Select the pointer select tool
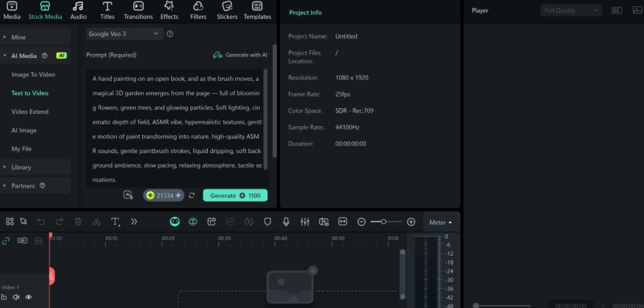This screenshot has height=308, width=644. pos(24,221)
